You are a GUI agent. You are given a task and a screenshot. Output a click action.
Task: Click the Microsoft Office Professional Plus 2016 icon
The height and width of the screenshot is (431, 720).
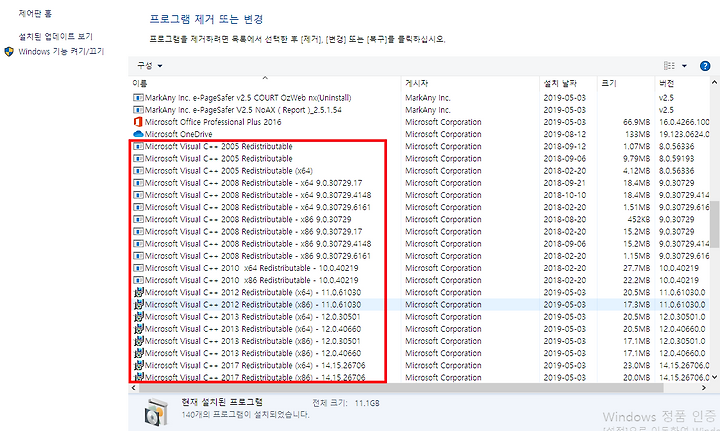click(138, 122)
